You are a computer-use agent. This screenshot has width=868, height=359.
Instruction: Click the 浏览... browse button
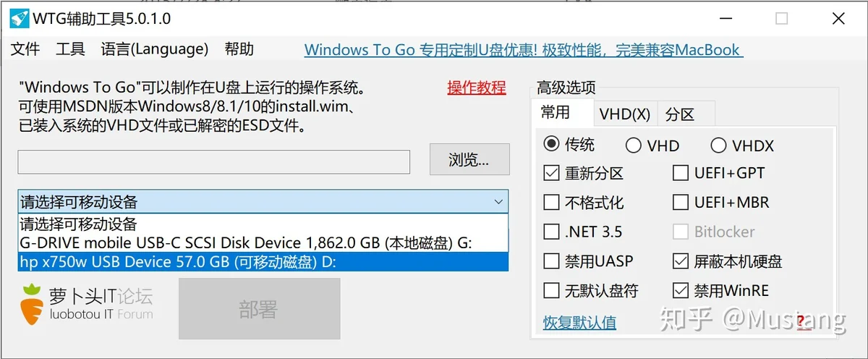(469, 159)
